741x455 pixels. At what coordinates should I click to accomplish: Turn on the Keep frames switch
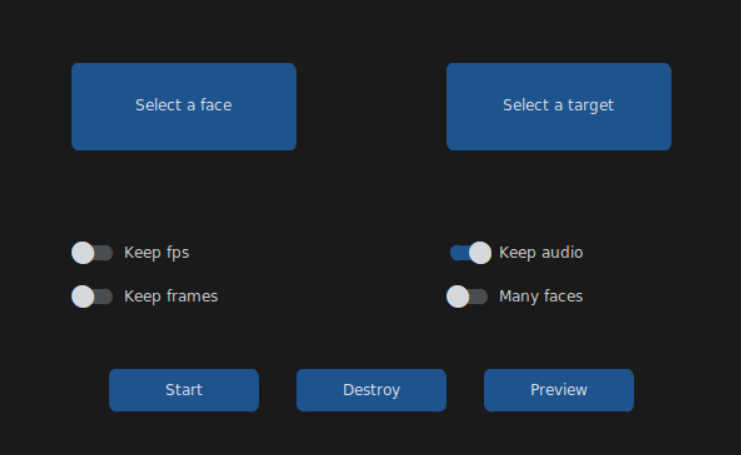tap(92, 296)
